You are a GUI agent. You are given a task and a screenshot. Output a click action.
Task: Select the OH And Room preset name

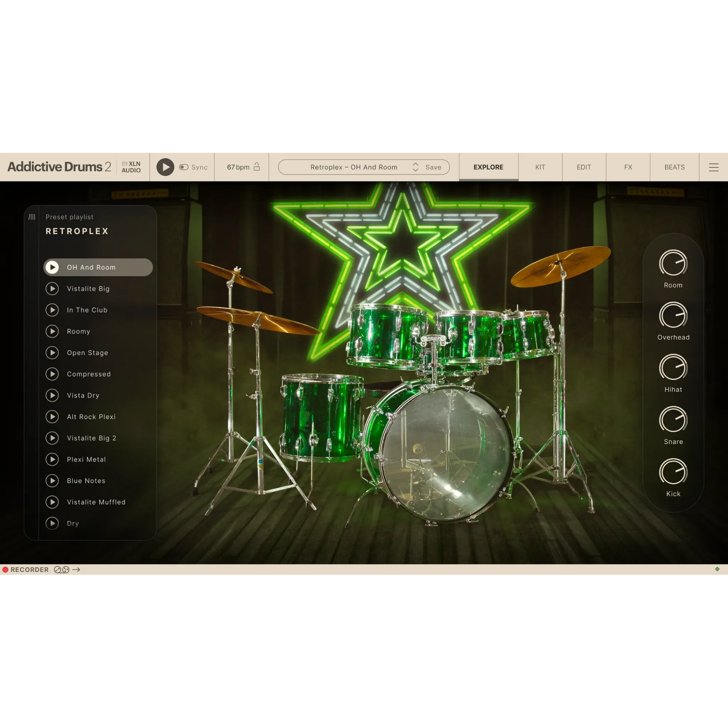(x=91, y=267)
